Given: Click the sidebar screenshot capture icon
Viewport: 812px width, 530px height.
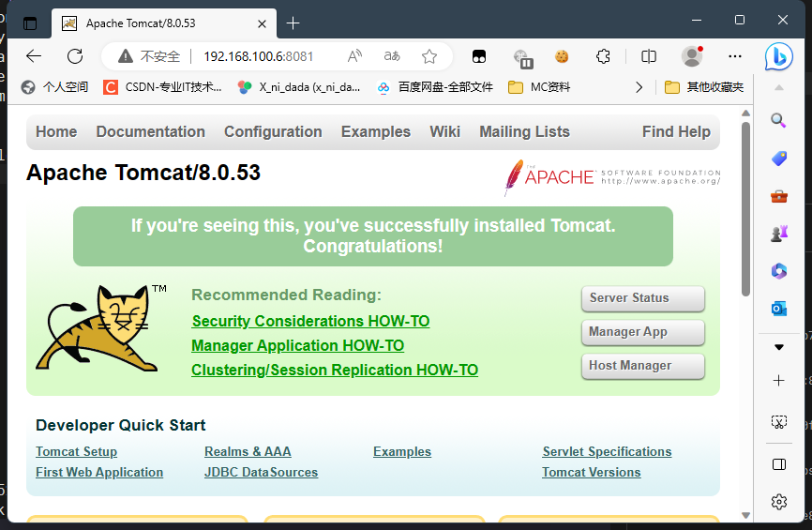Looking at the screenshot, I should pos(779,422).
